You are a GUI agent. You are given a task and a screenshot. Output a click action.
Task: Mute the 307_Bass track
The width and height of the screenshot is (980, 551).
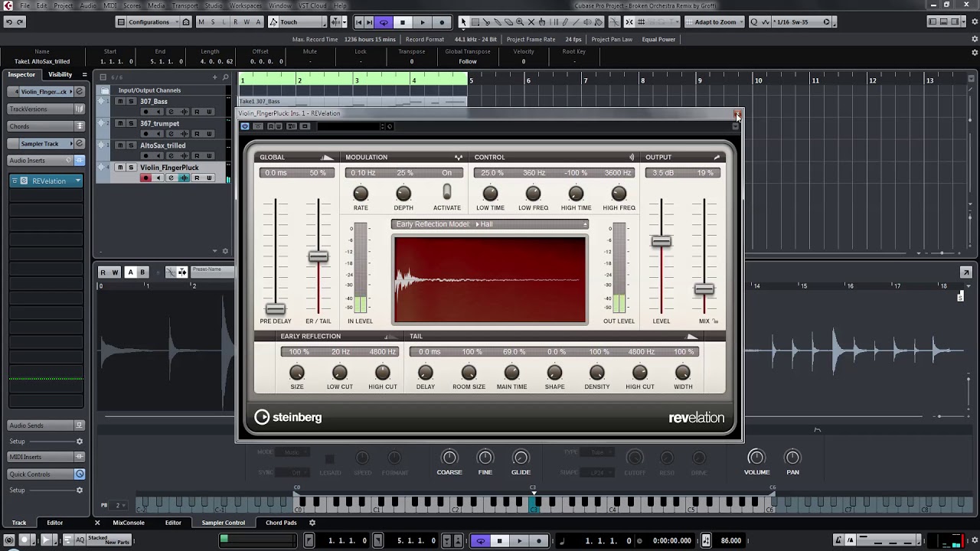(x=120, y=101)
